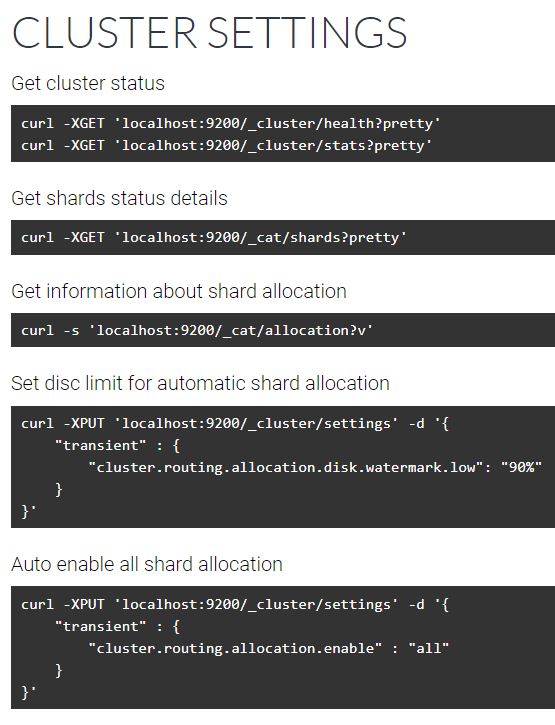Click the _cluster/stats?pretty curl command line

[226, 146]
